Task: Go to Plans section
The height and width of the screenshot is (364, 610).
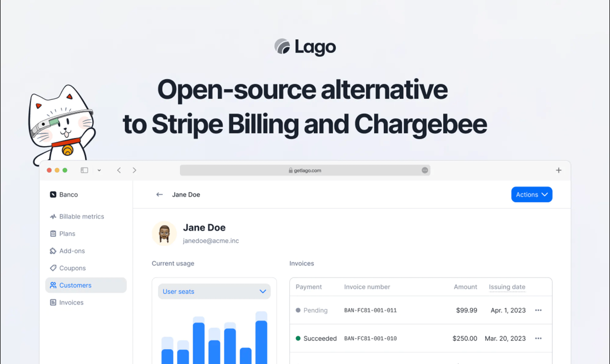Action: tap(63, 234)
